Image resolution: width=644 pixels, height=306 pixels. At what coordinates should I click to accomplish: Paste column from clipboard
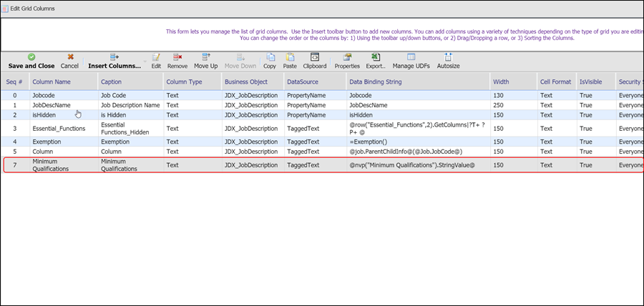tap(290, 61)
